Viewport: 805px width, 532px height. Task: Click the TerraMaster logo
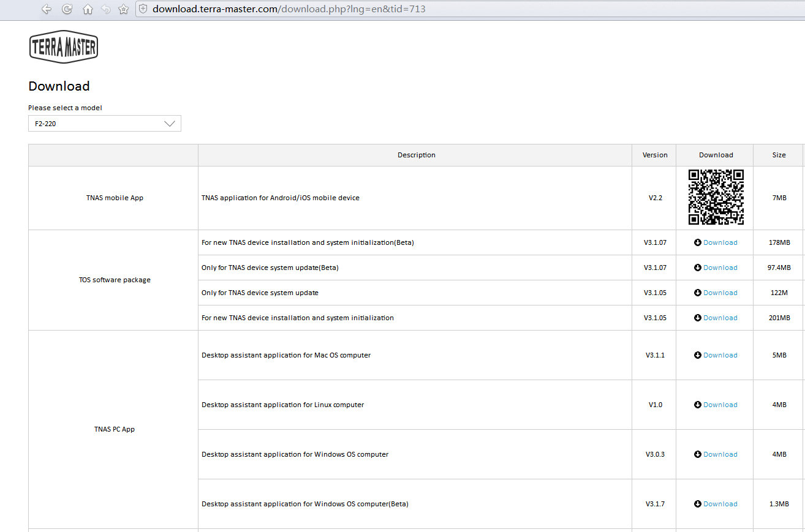pos(64,47)
